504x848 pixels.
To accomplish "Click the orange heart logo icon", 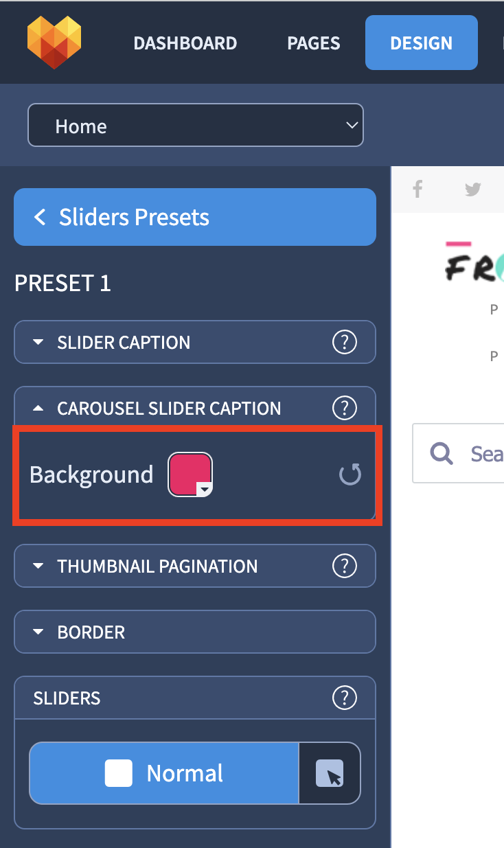I will point(54,43).
